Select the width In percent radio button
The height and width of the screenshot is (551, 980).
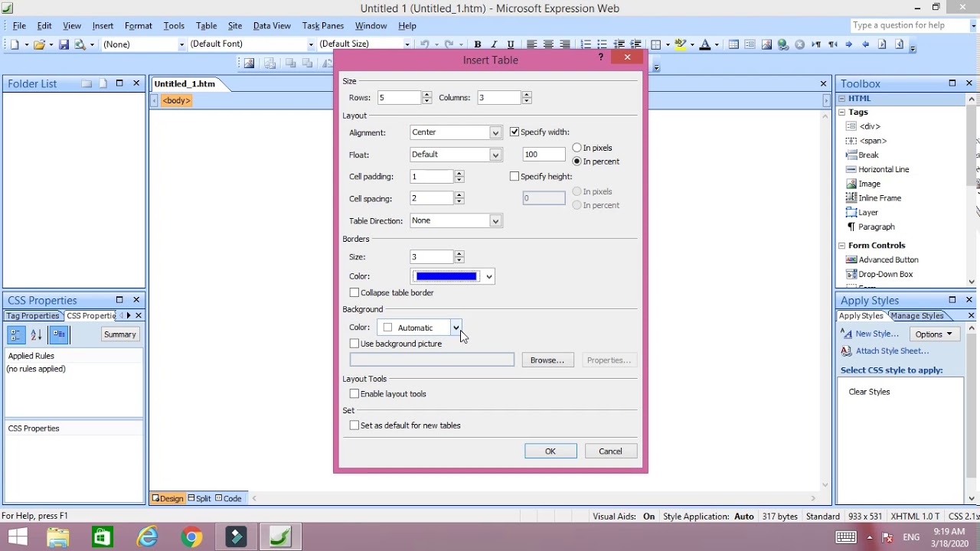point(577,161)
